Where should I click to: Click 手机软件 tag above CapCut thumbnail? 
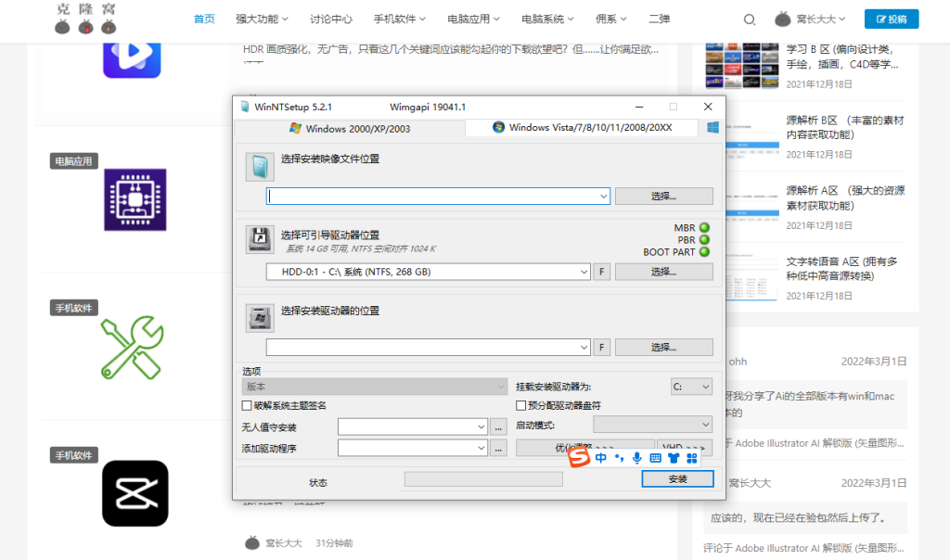point(74,455)
